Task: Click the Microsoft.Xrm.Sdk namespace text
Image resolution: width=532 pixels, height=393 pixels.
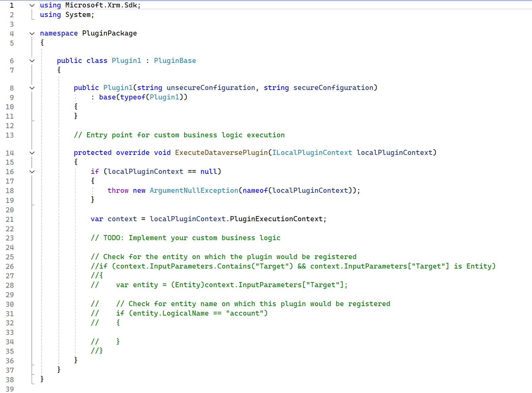Action: coord(101,5)
